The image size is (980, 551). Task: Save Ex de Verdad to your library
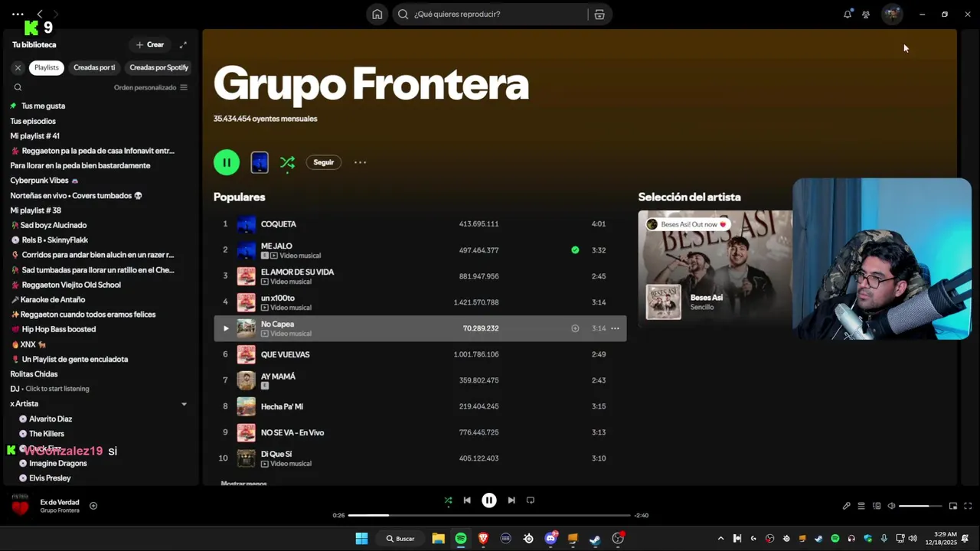(93, 506)
